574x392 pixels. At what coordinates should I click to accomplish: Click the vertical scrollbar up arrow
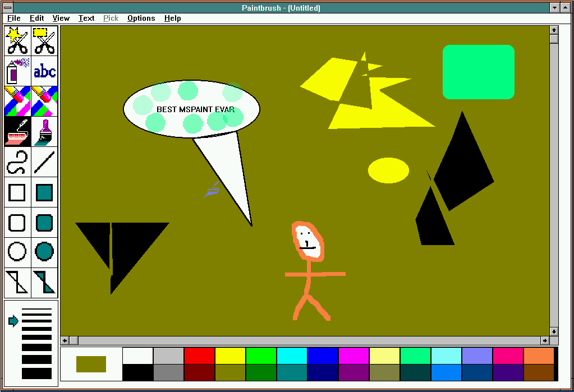[554, 30]
